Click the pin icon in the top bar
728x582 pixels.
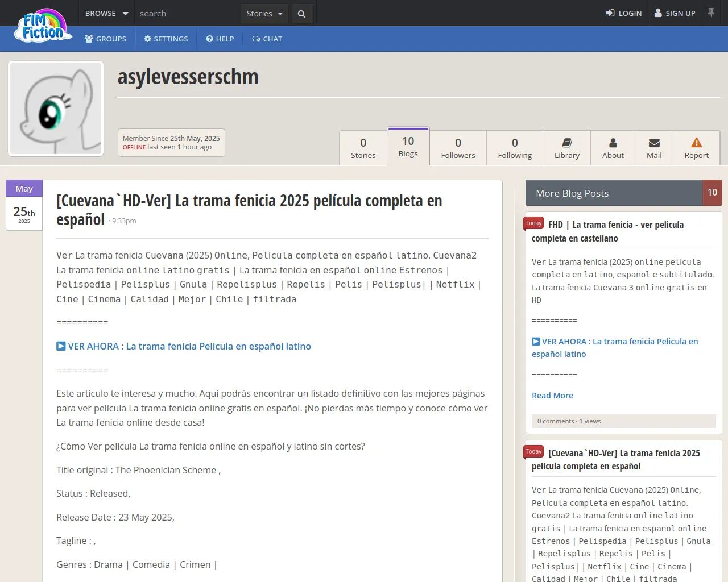711,13
